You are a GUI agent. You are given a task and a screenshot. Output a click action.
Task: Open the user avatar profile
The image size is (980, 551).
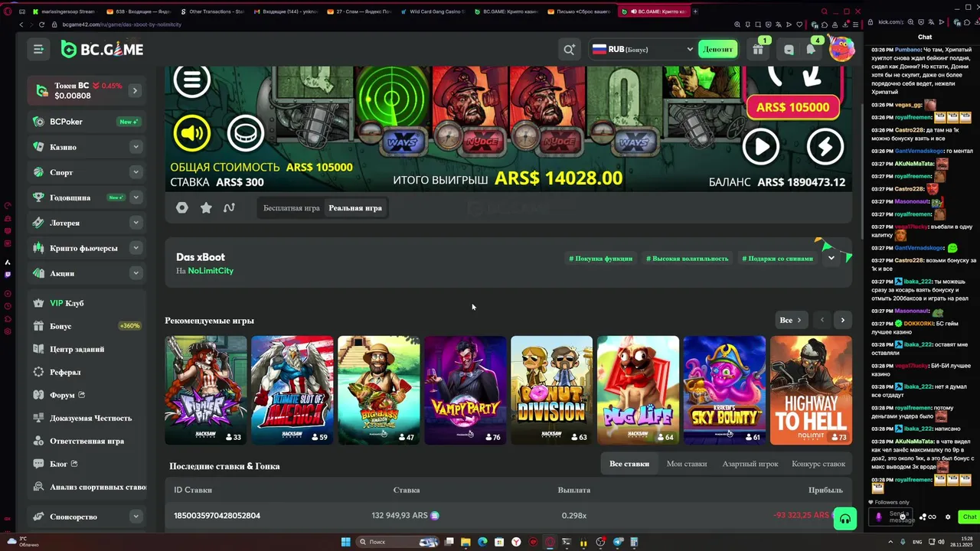click(x=841, y=49)
